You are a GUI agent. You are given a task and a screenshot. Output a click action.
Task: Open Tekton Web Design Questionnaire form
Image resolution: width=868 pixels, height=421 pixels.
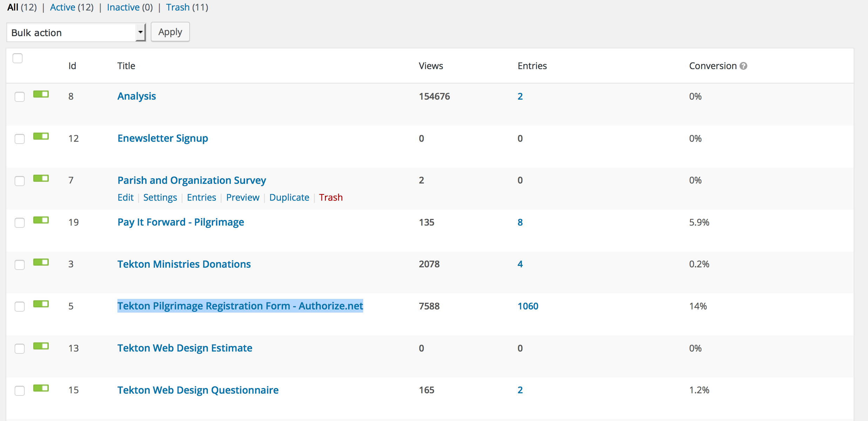(198, 390)
